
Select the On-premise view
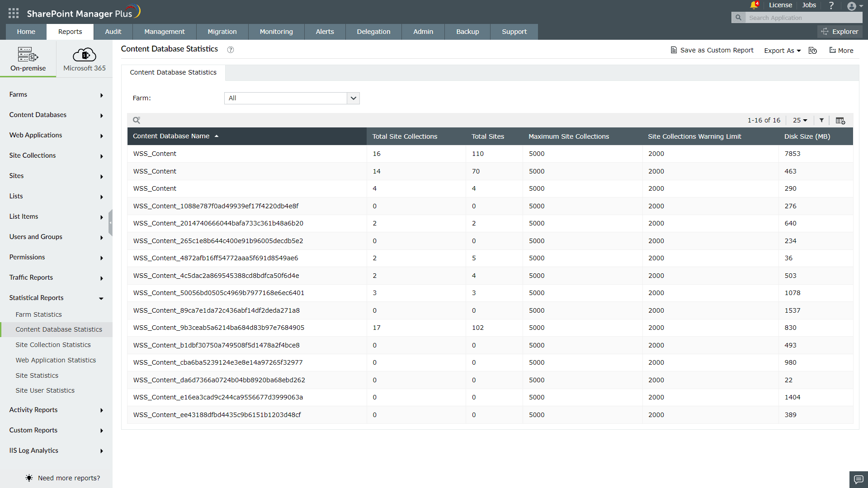[28, 59]
